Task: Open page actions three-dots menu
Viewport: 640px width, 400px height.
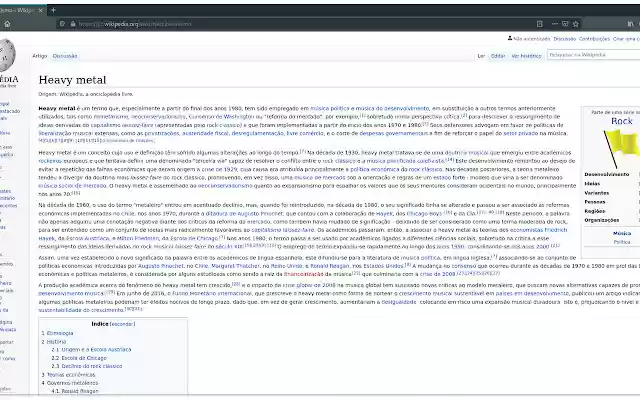Action: [x=554, y=24]
